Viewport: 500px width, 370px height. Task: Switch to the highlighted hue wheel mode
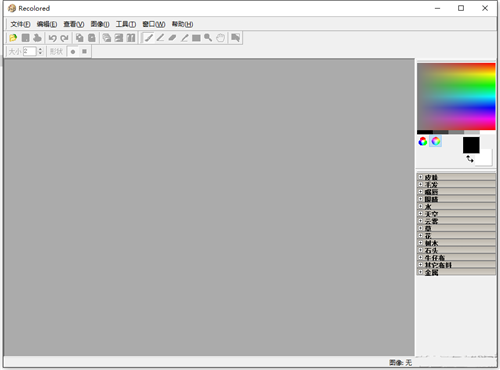click(436, 141)
